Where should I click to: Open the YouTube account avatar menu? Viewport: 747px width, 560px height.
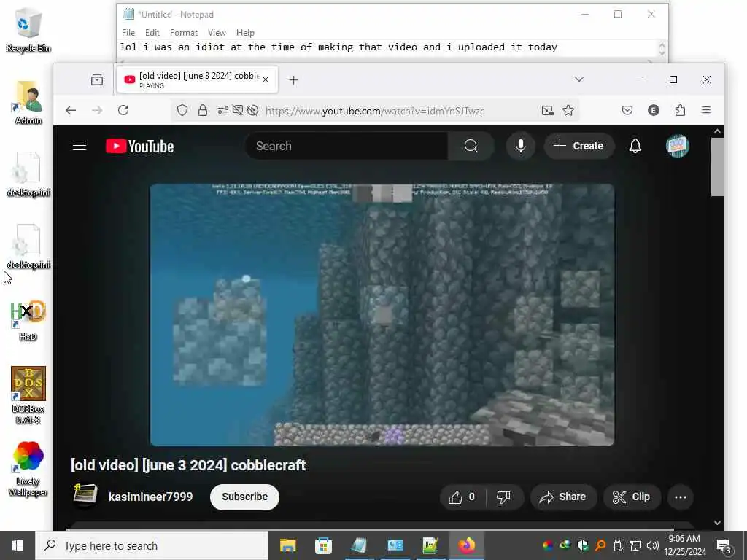[x=677, y=146]
